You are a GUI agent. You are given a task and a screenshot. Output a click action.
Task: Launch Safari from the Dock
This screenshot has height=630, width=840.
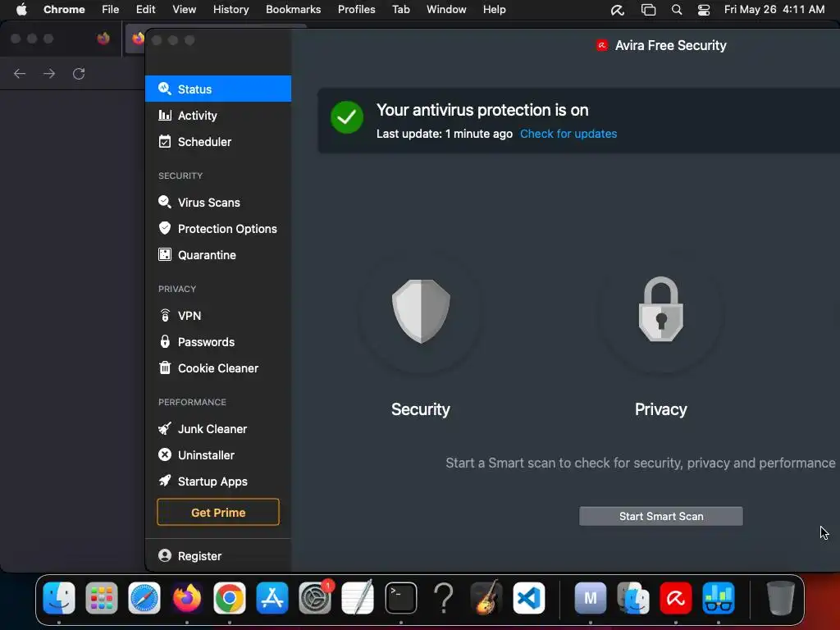144,597
